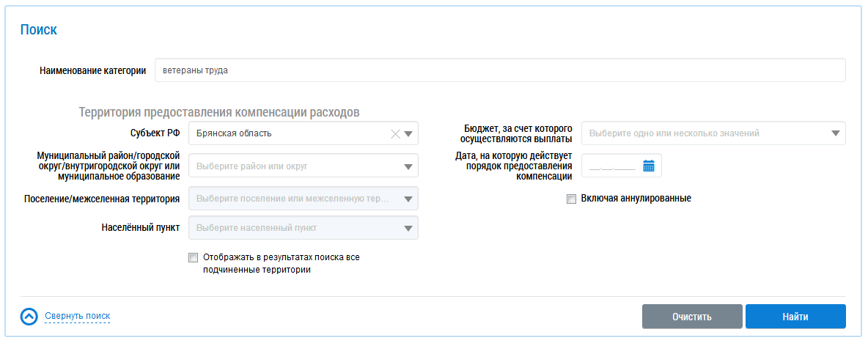The width and height of the screenshot is (868, 343).
Task: Clear the Брянская область selection with X
Action: [x=395, y=133]
